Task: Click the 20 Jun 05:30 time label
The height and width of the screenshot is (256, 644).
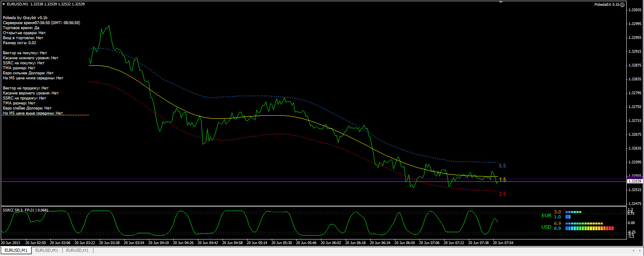Action: (281, 243)
